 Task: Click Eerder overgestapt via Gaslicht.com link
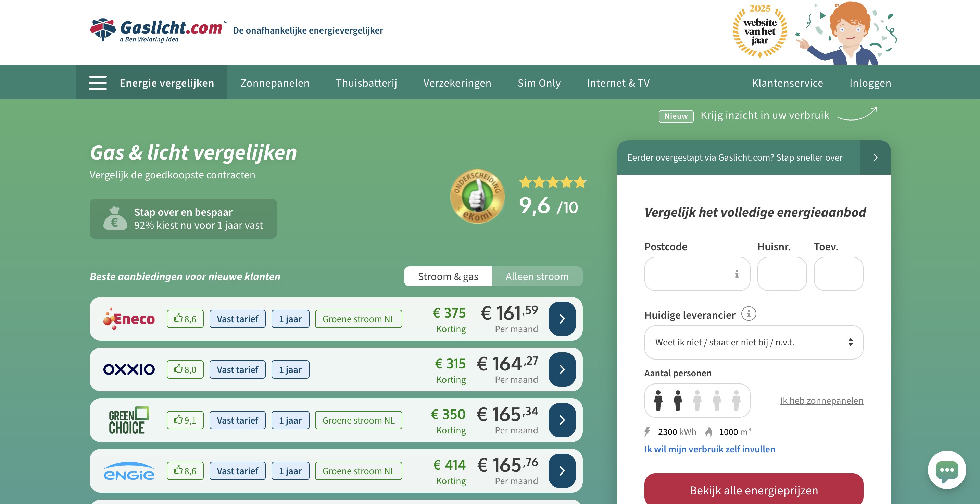(x=734, y=157)
